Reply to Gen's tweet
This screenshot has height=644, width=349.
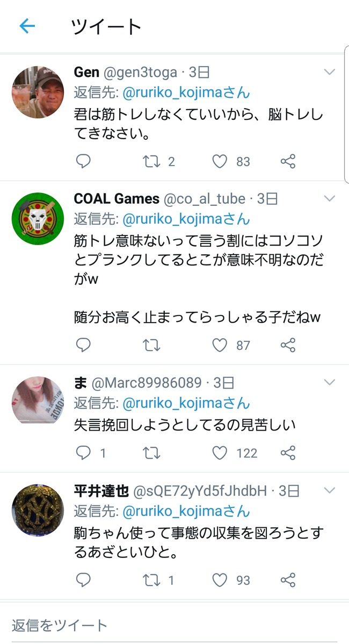83,161
